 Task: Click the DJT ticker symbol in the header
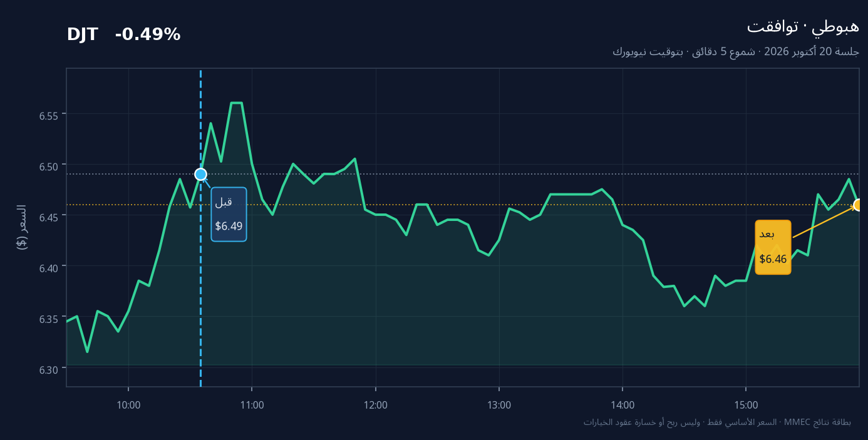pyautogui.click(x=83, y=35)
